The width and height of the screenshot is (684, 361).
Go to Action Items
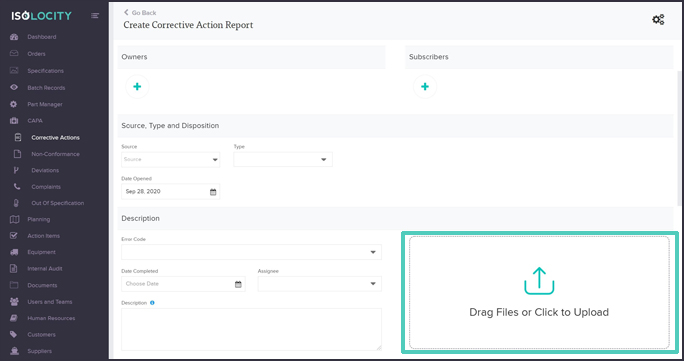pos(44,236)
